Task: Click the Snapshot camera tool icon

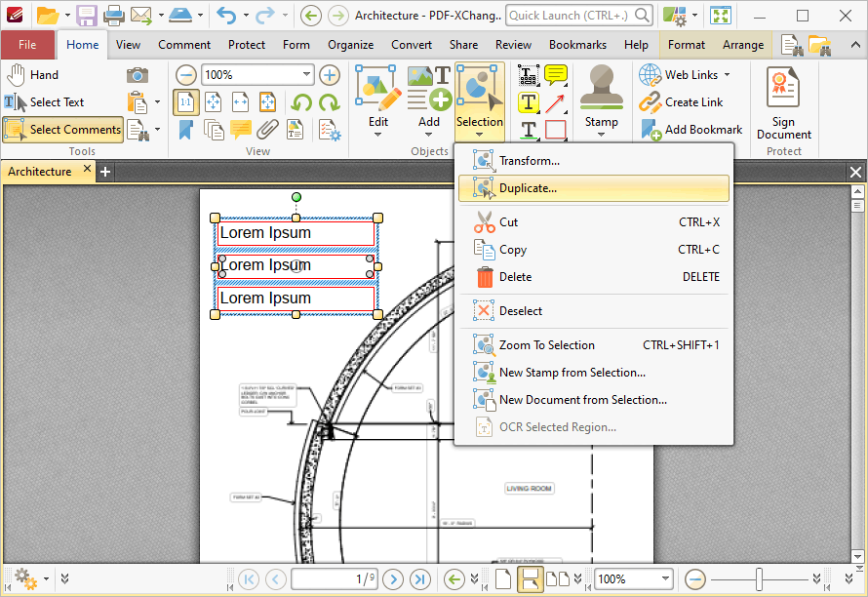Action: [x=138, y=75]
